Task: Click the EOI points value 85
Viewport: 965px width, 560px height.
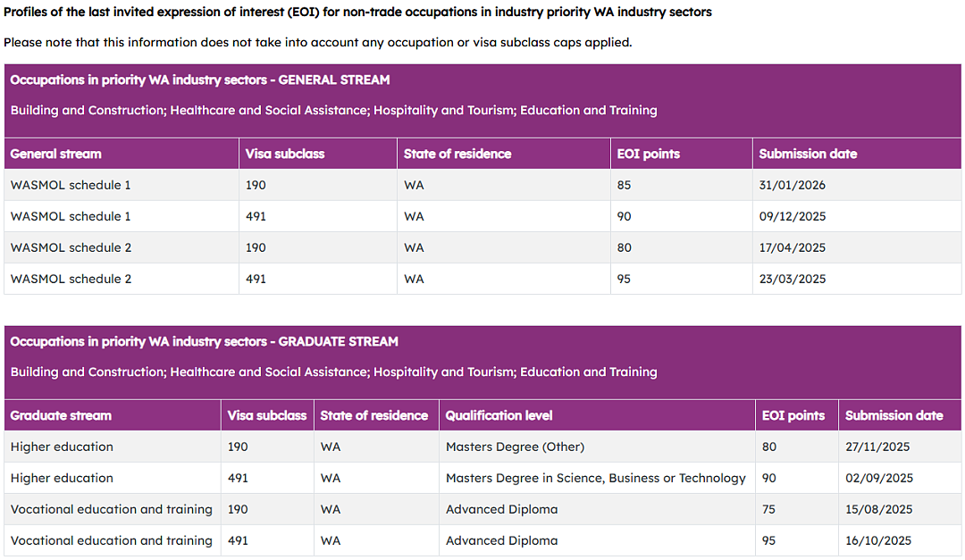Action: point(681,185)
